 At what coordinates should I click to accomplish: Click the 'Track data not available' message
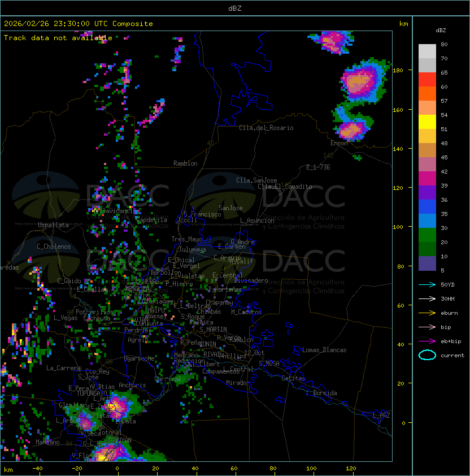(x=58, y=38)
